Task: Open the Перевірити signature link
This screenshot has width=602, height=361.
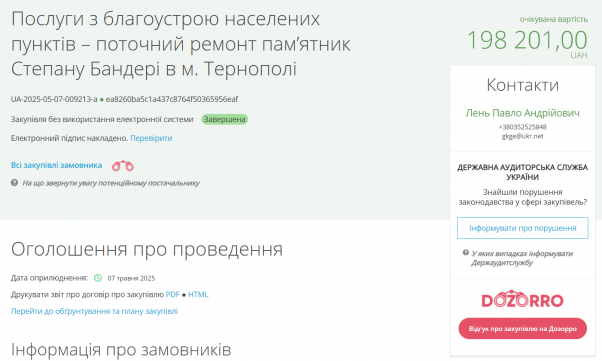Action: [151, 138]
